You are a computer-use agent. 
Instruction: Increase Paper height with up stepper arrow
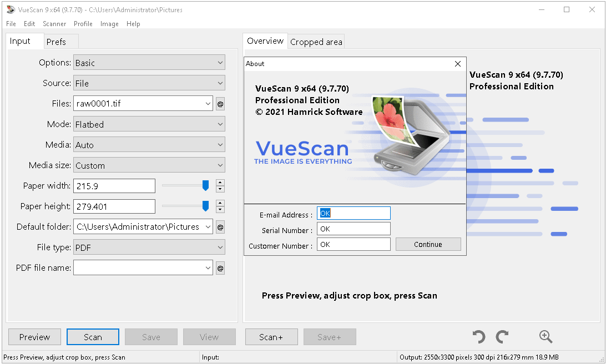pyautogui.click(x=220, y=203)
